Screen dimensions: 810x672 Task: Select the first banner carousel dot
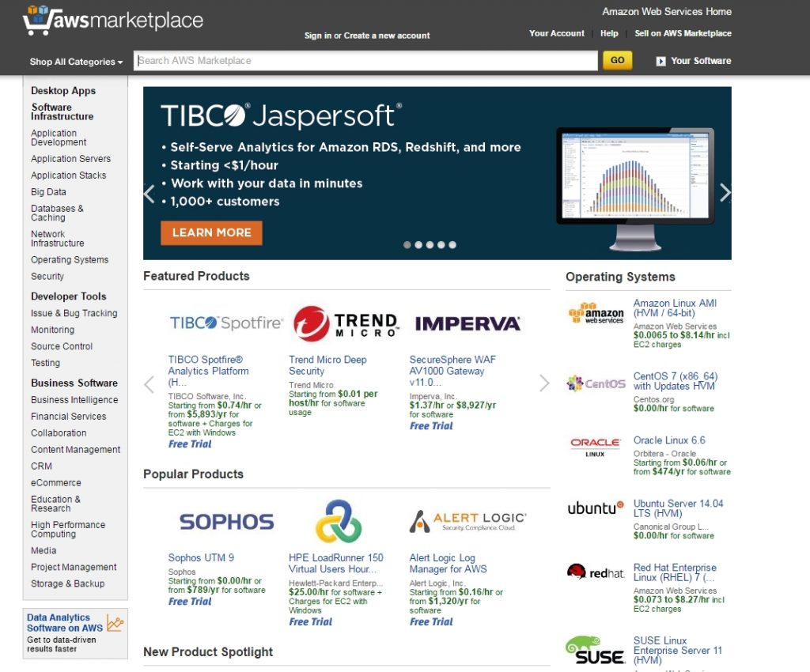tap(407, 245)
